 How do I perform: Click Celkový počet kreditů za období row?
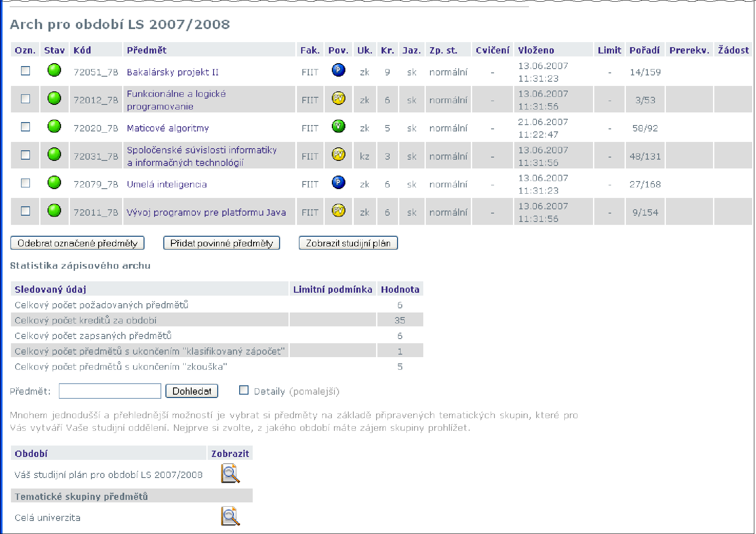coord(217,320)
